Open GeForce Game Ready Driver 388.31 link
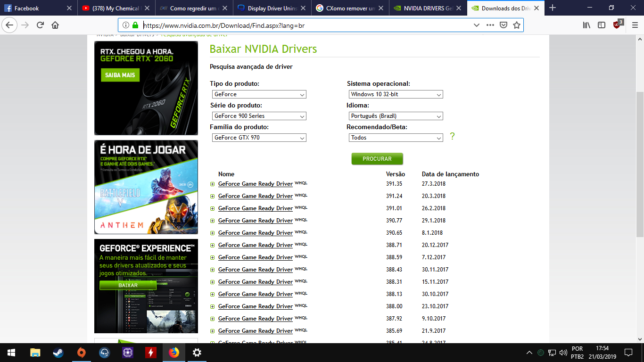Image resolution: width=644 pixels, height=362 pixels. (x=256, y=282)
